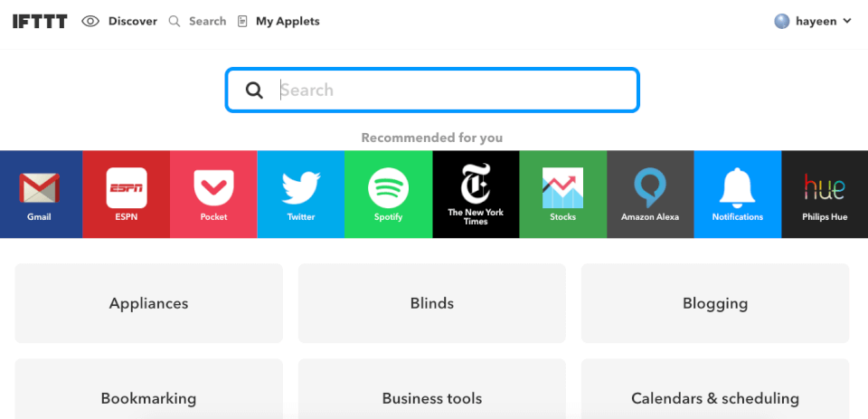
Task: Open My Applets in the navigation
Action: (x=278, y=22)
